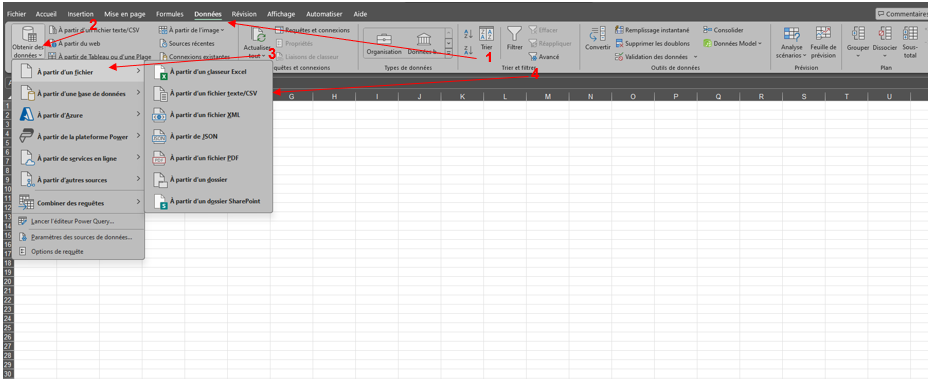Click Remplissage instantané
The width and height of the screenshot is (928, 382).
click(x=652, y=30)
